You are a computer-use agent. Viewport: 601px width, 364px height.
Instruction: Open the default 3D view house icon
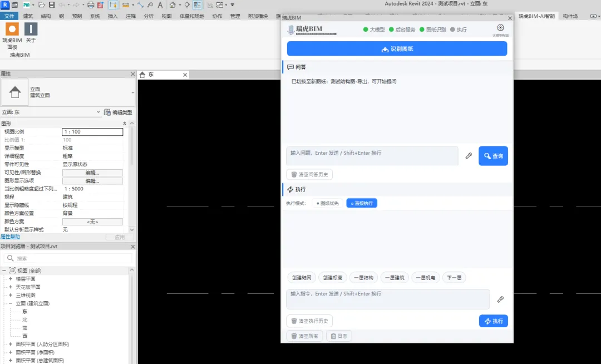pyautogui.click(x=173, y=5)
